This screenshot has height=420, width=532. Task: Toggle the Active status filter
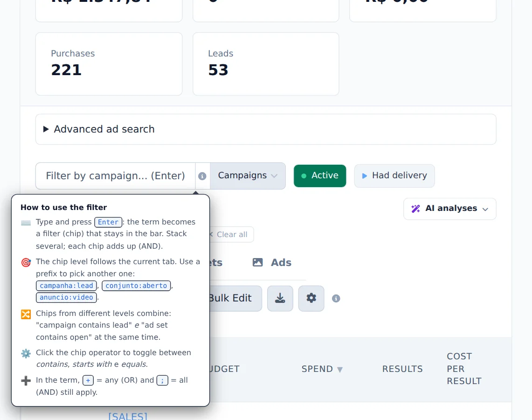(x=319, y=176)
